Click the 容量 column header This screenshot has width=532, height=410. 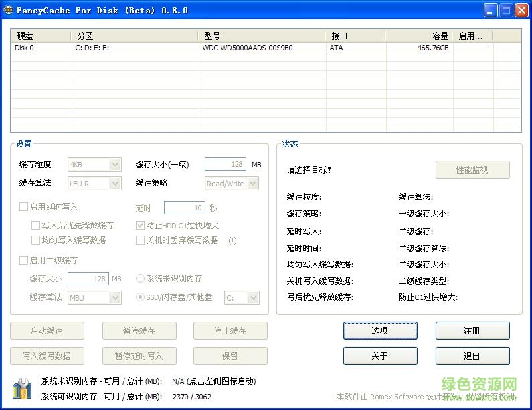click(x=419, y=36)
